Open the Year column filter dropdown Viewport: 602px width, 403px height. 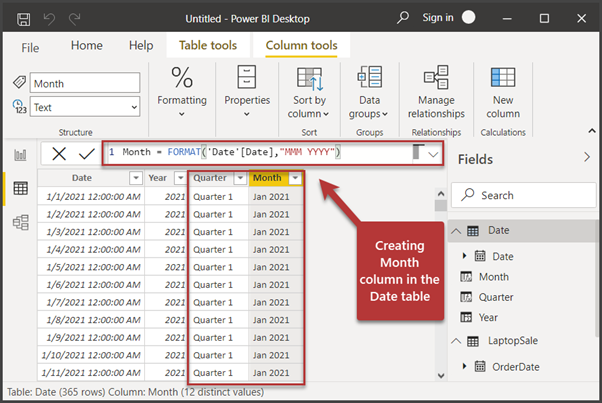point(180,178)
